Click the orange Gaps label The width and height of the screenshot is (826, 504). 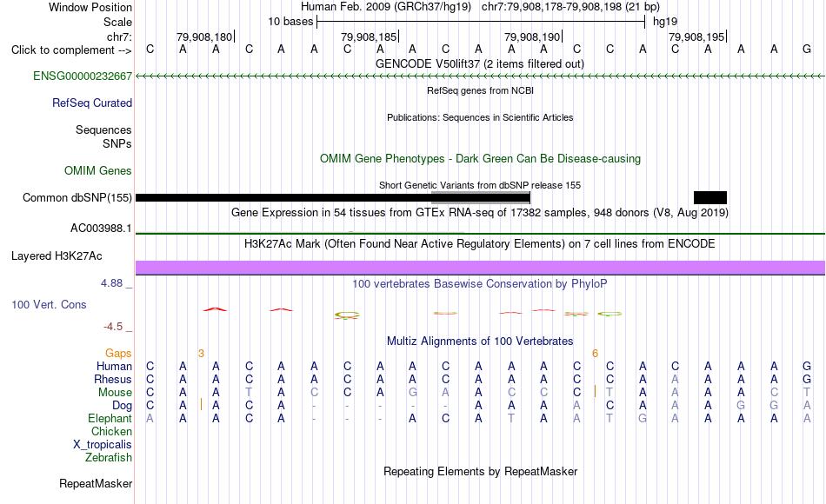118,354
